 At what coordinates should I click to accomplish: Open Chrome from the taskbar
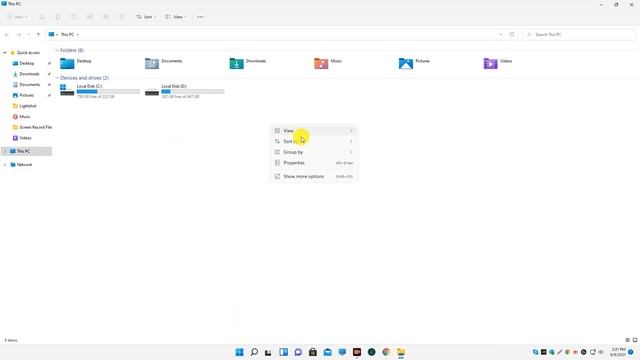tap(386, 352)
